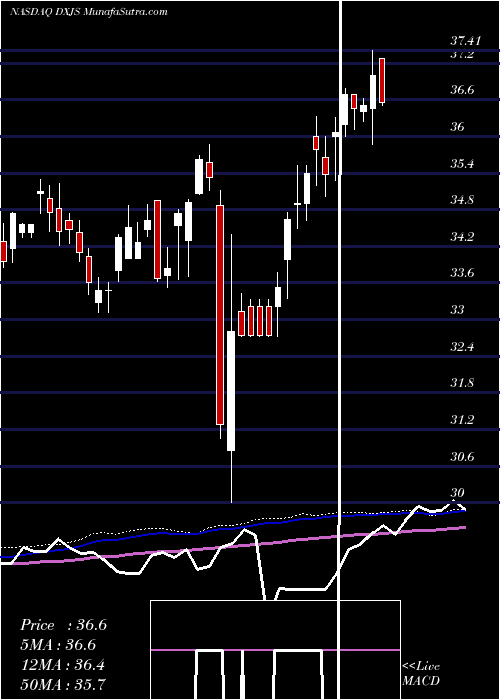Click the 37.2 price axis label

(x=462, y=54)
